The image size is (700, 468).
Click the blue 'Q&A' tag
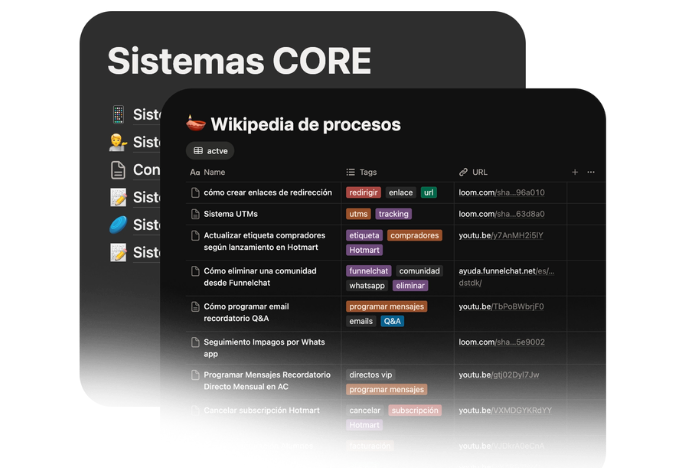pos(392,321)
